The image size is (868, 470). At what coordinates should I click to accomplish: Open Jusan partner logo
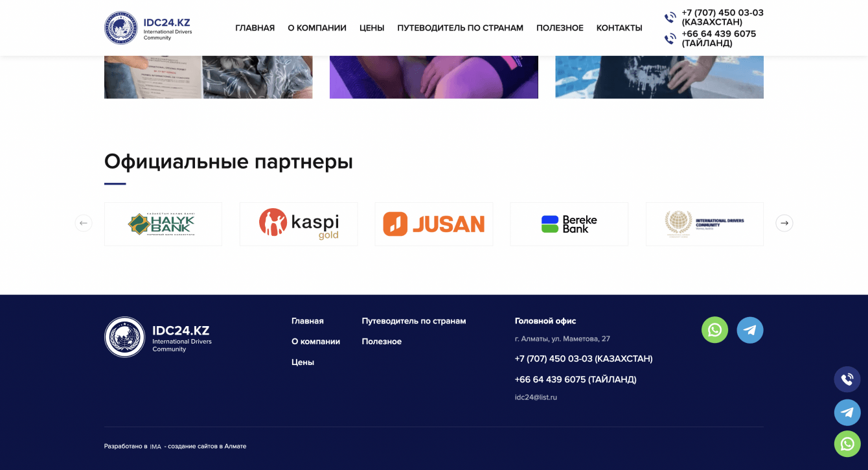click(434, 224)
